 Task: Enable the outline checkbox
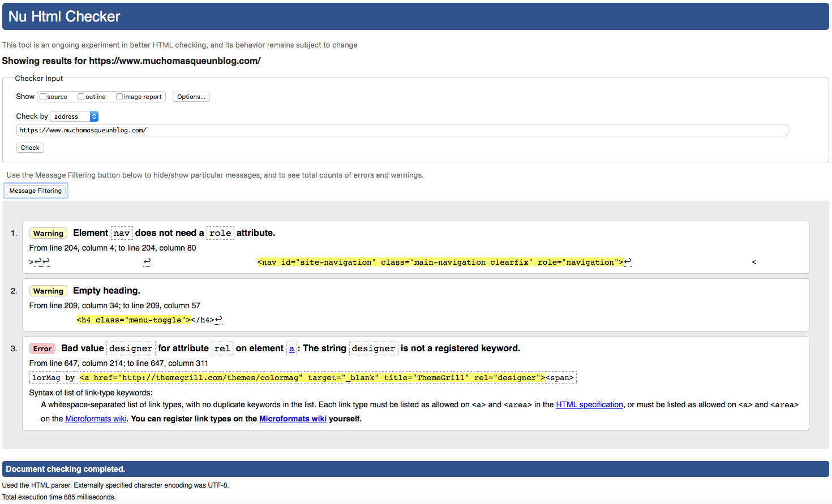click(x=81, y=97)
